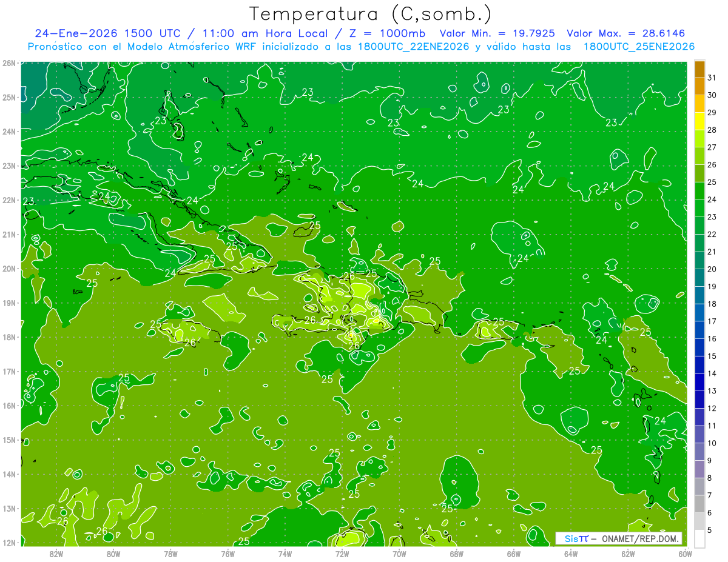Click the '22' value on the color scale

point(712,235)
